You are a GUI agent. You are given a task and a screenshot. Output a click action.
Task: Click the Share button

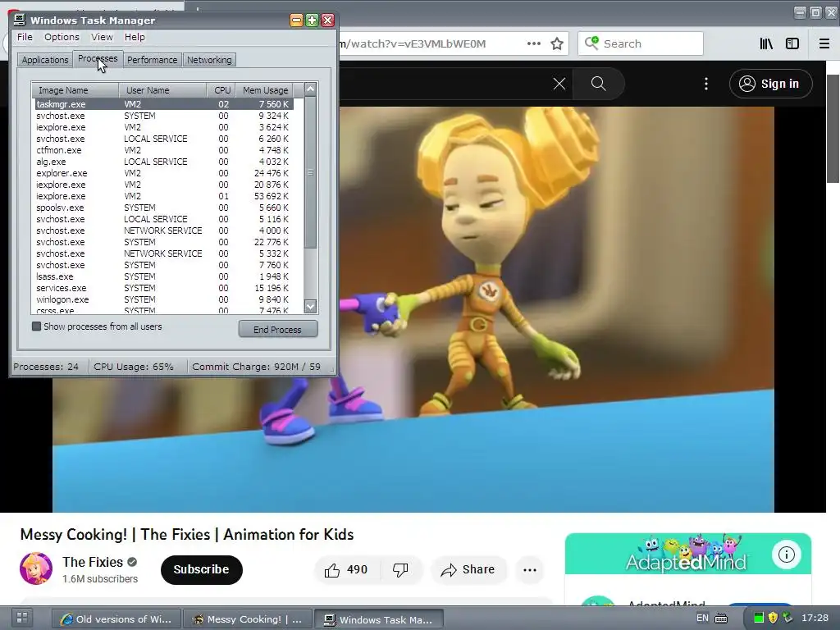tap(468, 570)
